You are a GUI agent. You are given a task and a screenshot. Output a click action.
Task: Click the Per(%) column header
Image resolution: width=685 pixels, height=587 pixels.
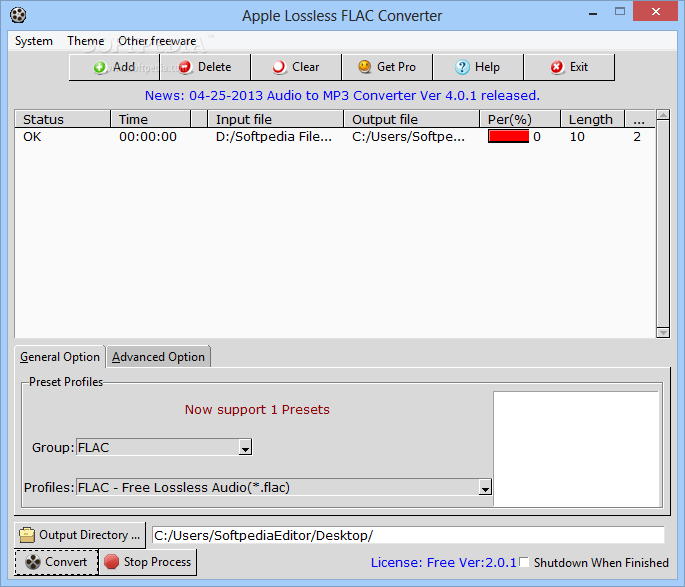pos(520,119)
